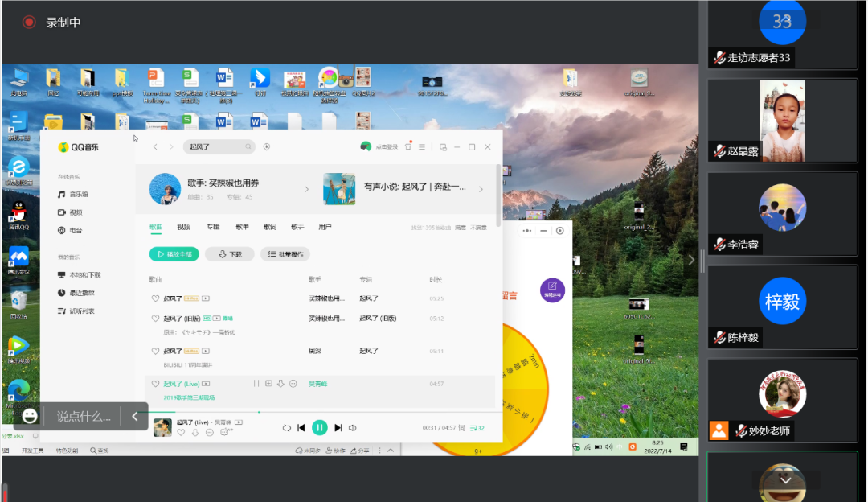Toggle the loop playback mode icon
This screenshot has height=502, width=868.
pyautogui.click(x=287, y=428)
